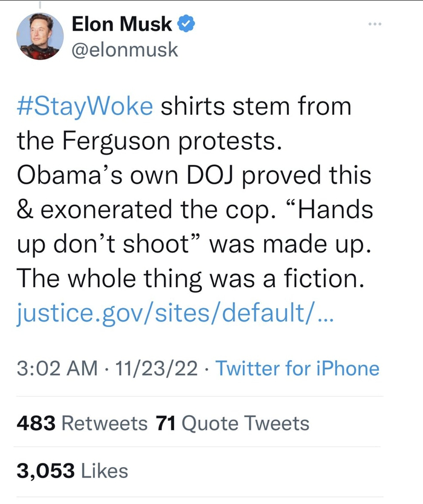
Task: Click the word "Ferguson" in the tweet
Action: pos(120,141)
